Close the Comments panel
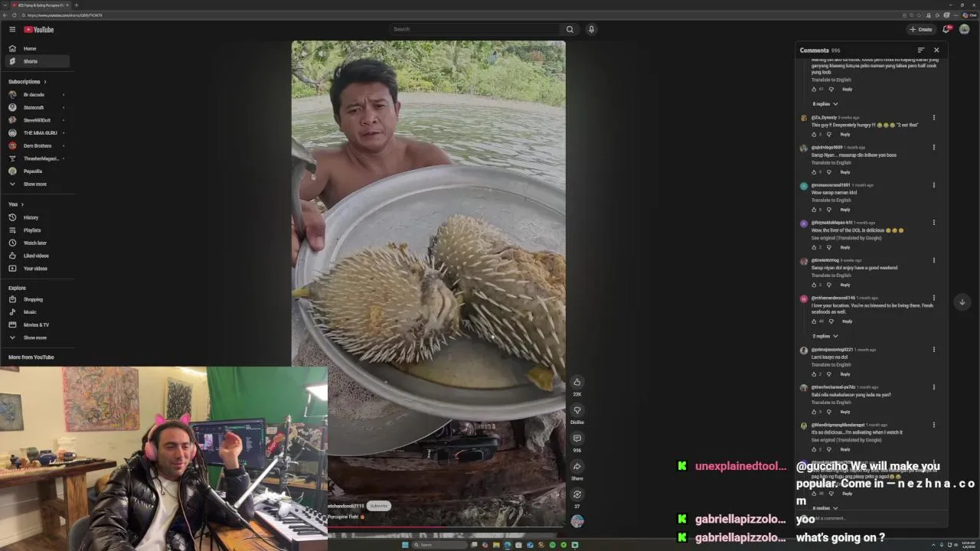 (936, 51)
